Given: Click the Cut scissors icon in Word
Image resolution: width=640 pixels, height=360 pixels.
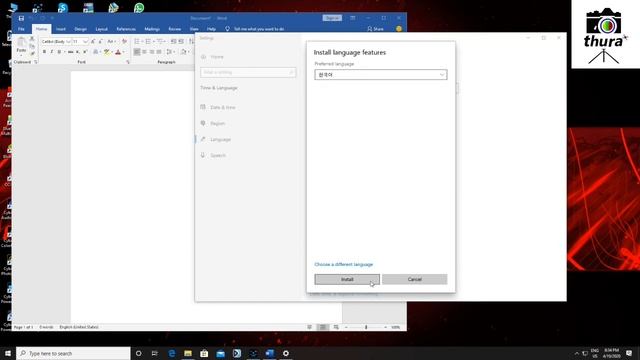Looking at the screenshot, I should click(x=32, y=39).
